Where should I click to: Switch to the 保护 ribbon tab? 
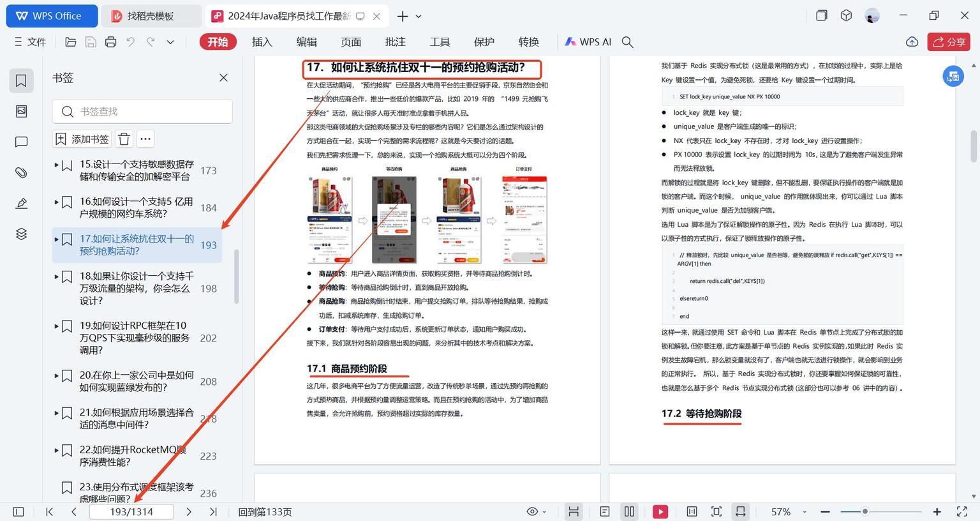coord(484,42)
